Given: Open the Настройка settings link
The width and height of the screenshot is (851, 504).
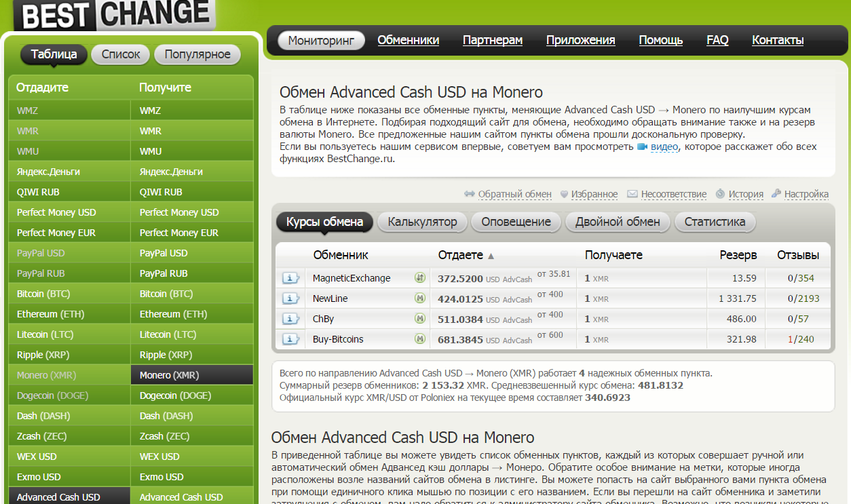Looking at the screenshot, I should point(806,194).
